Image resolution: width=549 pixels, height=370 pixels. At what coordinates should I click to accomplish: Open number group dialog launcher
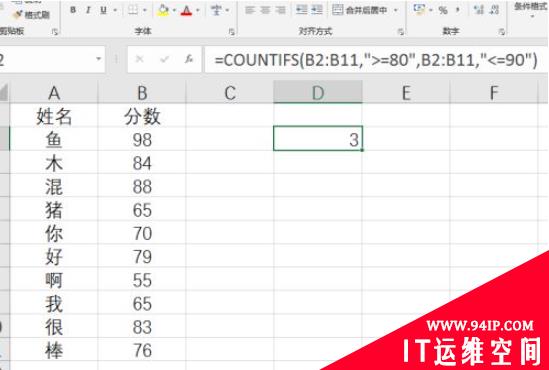pos(501,32)
